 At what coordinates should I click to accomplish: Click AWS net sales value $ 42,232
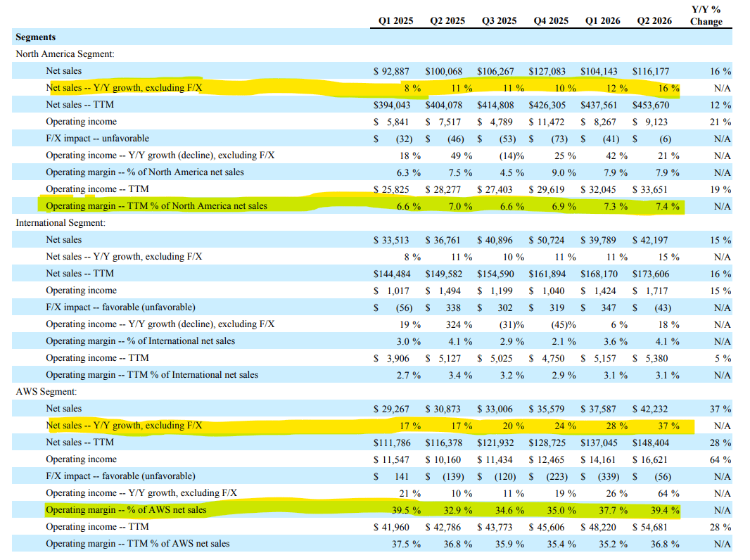(x=650, y=409)
